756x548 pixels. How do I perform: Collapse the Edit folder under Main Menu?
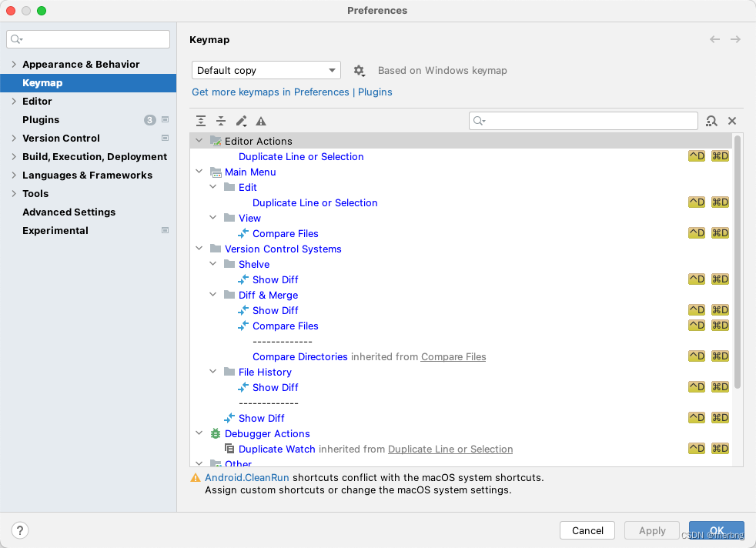point(213,187)
